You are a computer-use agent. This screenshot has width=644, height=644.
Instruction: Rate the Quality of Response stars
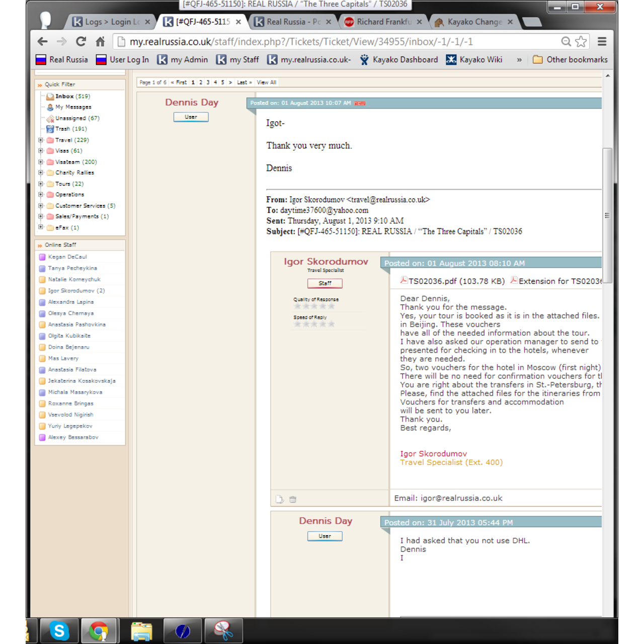[x=313, y=306]
